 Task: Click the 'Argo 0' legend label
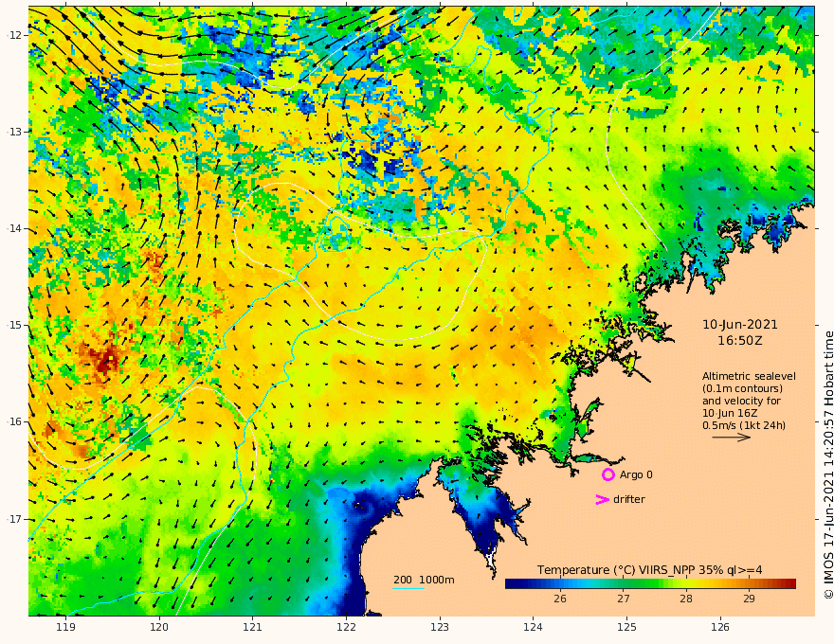[636, 474]
